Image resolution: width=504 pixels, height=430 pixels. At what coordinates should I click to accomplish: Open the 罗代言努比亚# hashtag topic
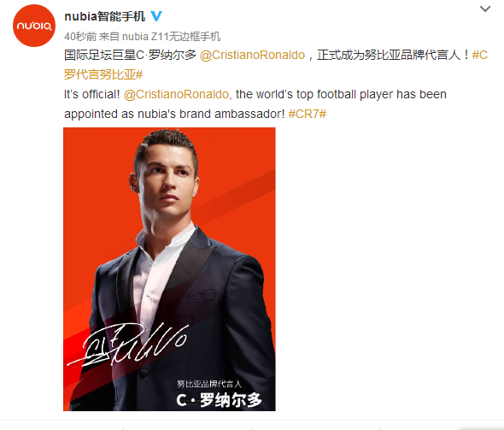tap(103, 74)
